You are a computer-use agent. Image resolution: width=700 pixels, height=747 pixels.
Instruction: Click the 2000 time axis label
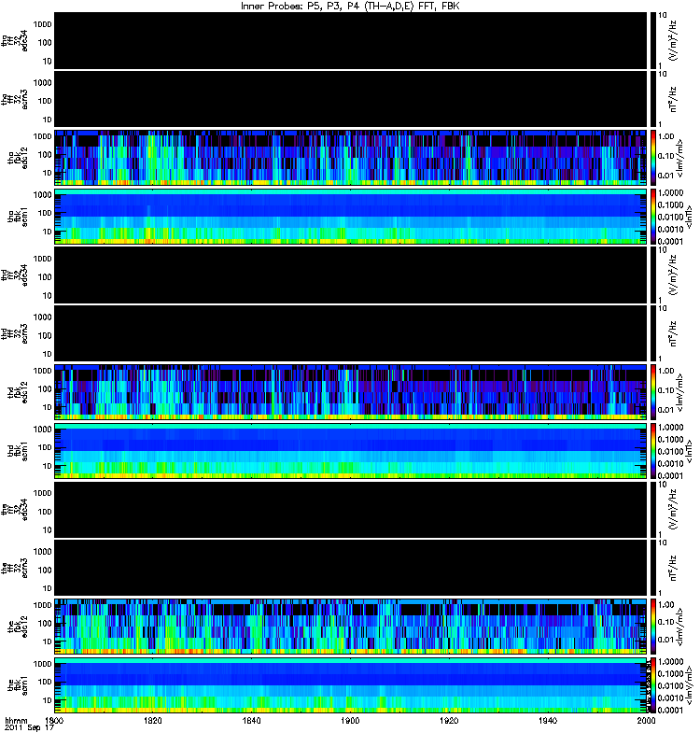(x=646, y=720)
